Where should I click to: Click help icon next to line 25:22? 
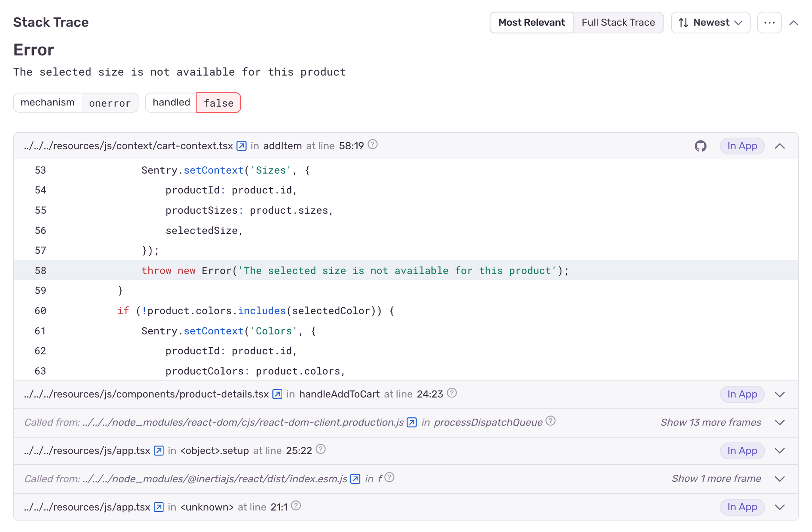321,449
